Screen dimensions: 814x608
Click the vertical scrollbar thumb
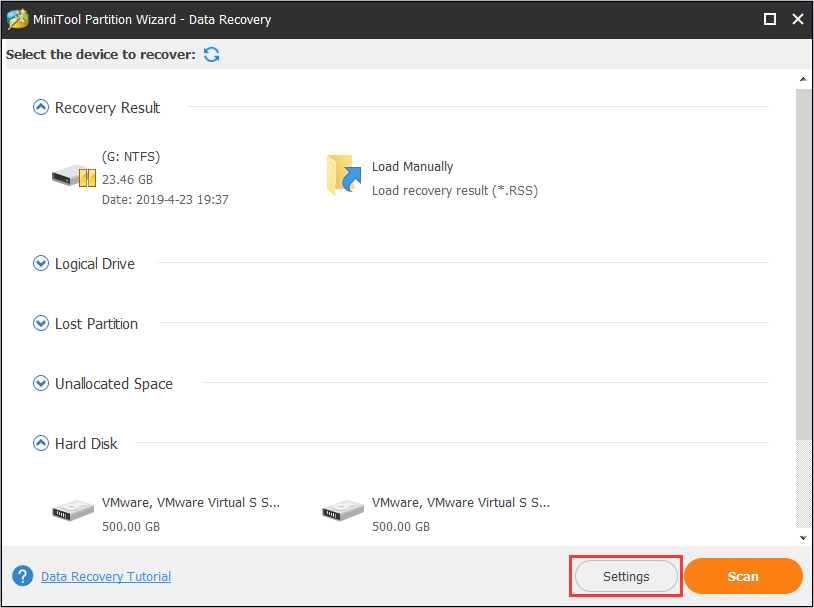click(x=803, y=264)
